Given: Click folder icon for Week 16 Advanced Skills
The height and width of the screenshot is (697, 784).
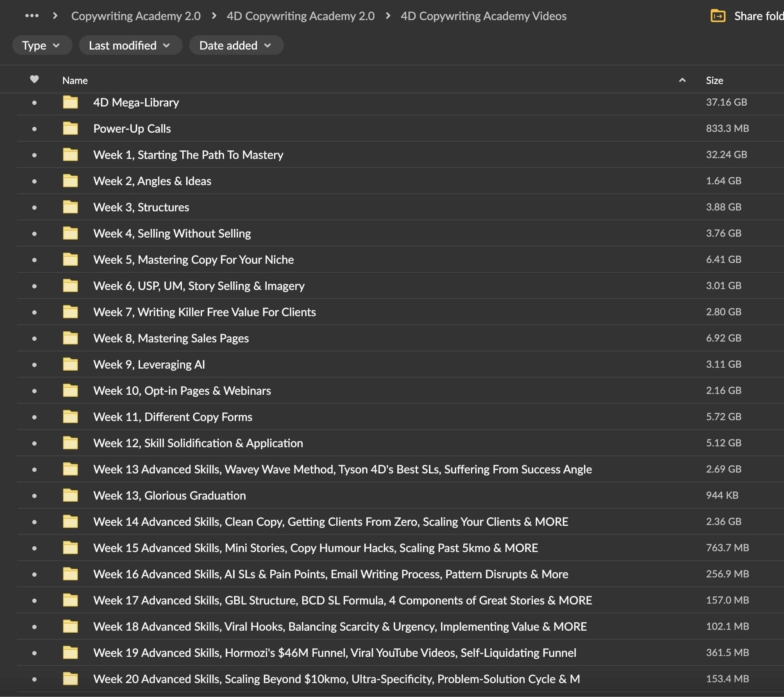Looking at the screenshot, I should 70,574.
